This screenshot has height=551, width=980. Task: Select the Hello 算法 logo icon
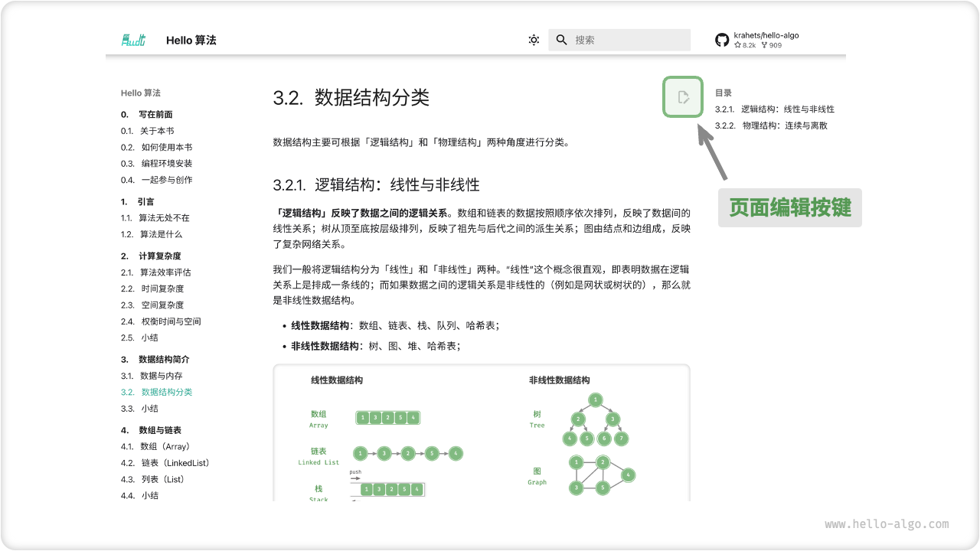point(134,40)
